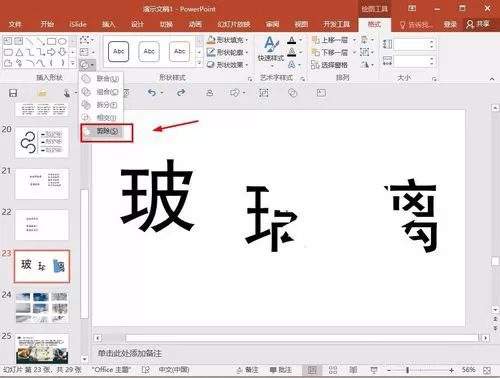Adjust the zoom slider in status bar
The image size is (500, 378).
pyautogui.click(x=407, y=370)
